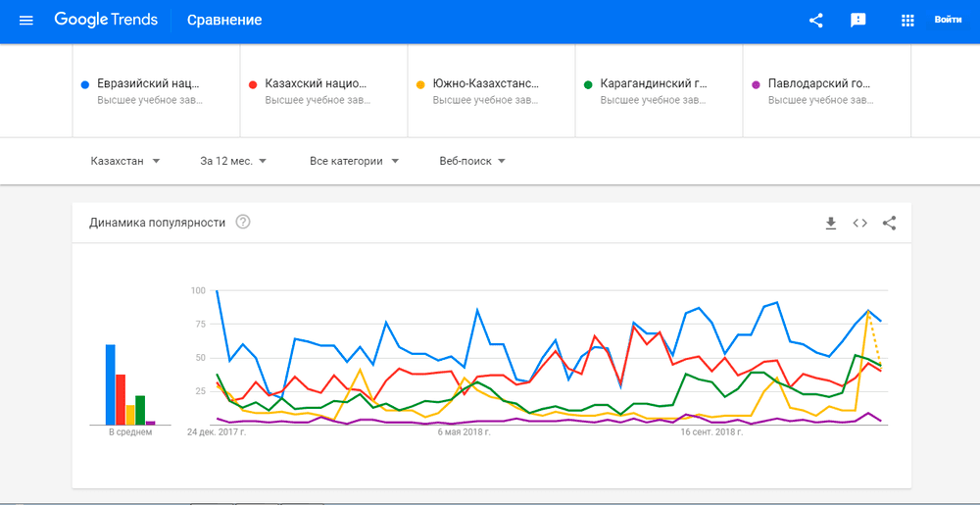Select the Казахский нацио… search term
The height and width of the screenshot is (505, 980).
coord(323,90)
